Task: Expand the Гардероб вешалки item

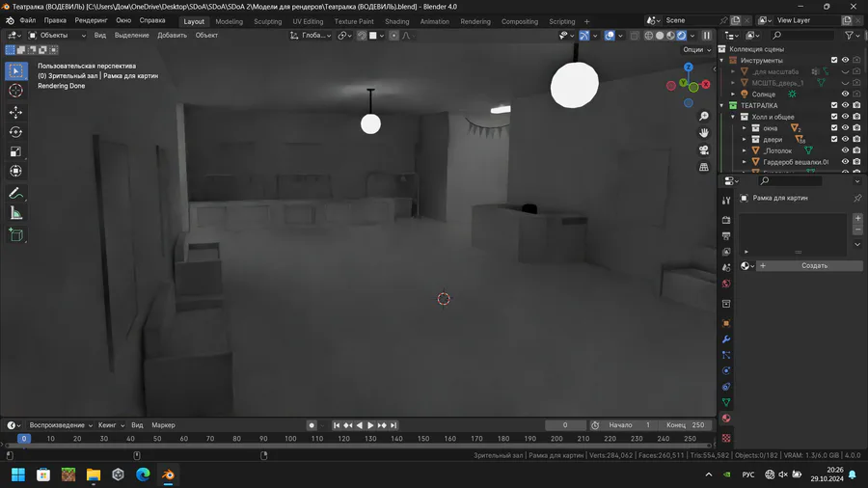Action: 744,162
